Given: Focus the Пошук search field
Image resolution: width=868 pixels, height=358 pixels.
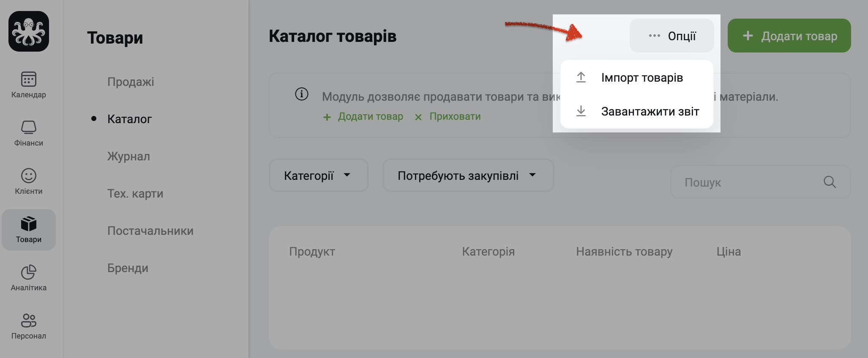Looking at the screenshot, I should [x=760, y=182].
